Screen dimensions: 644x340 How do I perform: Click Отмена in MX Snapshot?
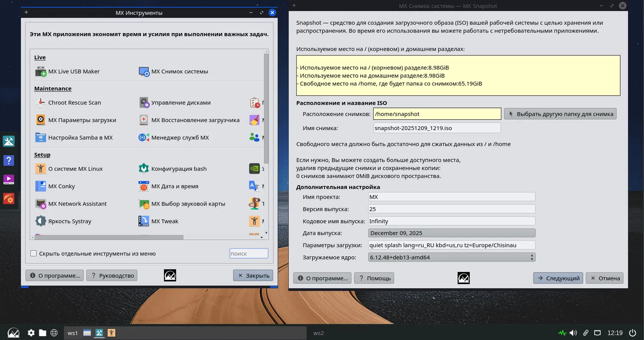(605, 278)
